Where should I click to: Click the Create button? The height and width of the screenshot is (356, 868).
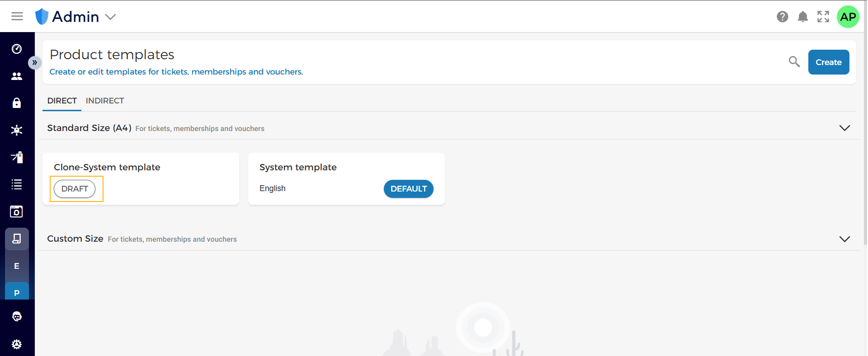[x=829, y=62]
